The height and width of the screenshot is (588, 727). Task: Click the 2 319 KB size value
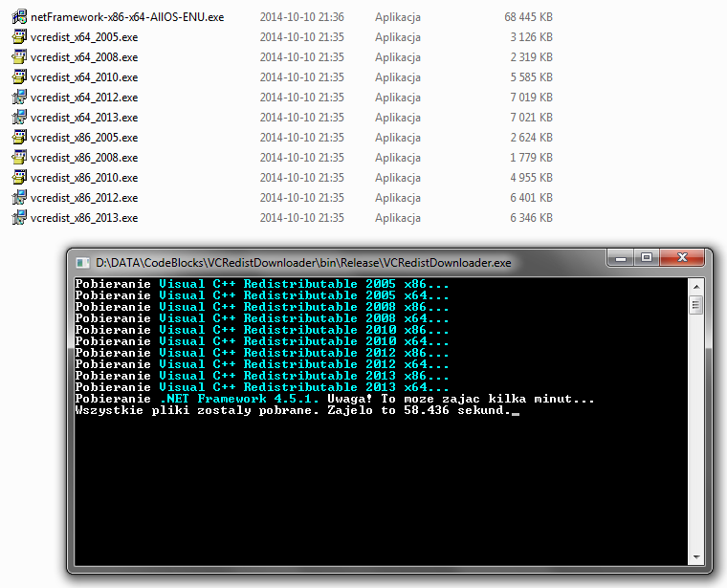(x=531, y=57)
